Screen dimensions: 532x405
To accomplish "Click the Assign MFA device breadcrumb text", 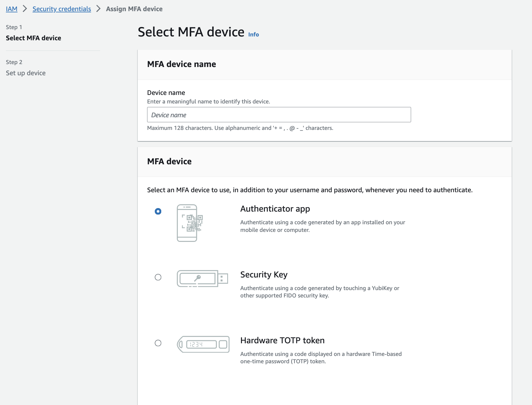I will 134,9.
